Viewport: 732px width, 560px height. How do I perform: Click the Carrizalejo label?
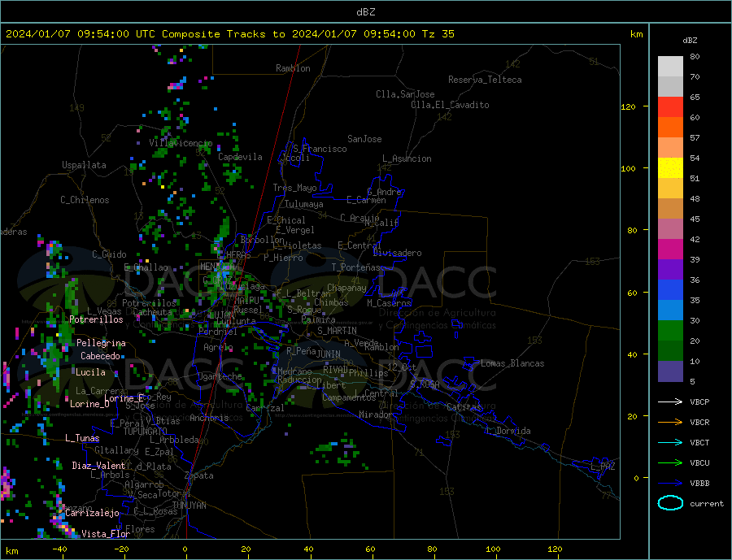click(x=92, y=513)
